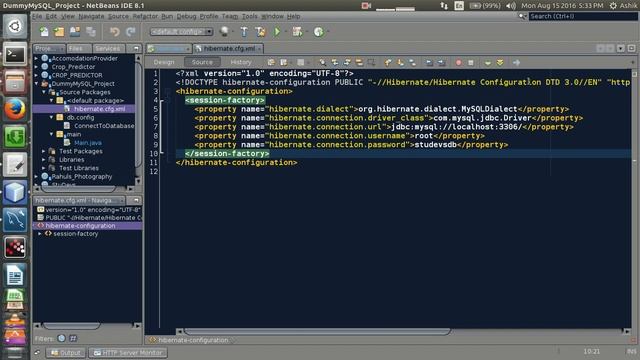Image resolution: width=640 pixels, height=360 pixels.
Task: Expand the Libraries folder
Action: 44,160
